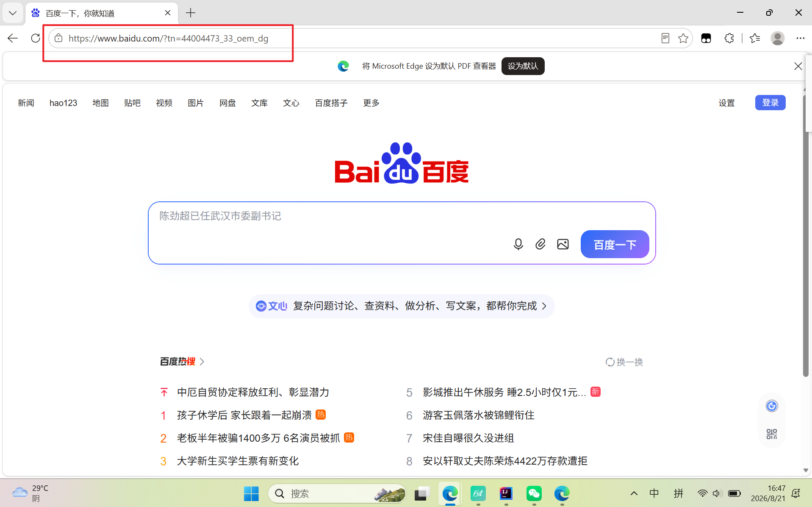The image size is (812, 507).
Task: Open the favorites list icon
Action: pos(755,38)
